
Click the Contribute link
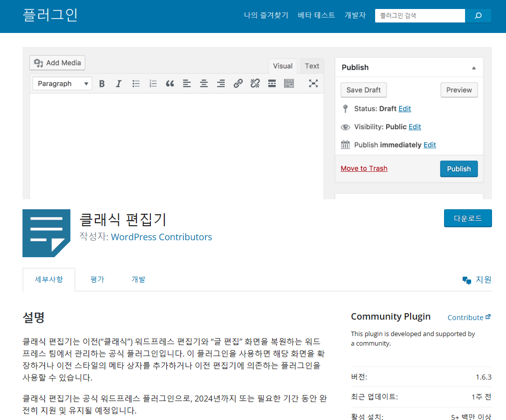(x=469, y=318)
